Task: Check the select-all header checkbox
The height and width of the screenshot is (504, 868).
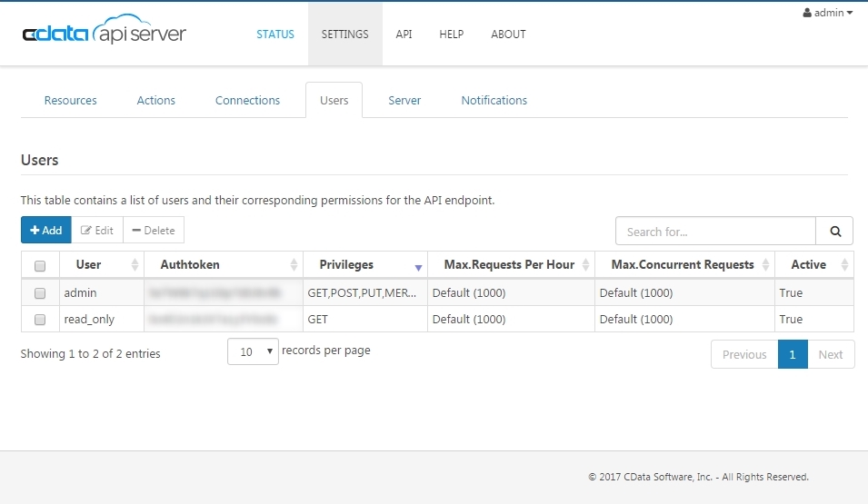Action: [40, 266]
